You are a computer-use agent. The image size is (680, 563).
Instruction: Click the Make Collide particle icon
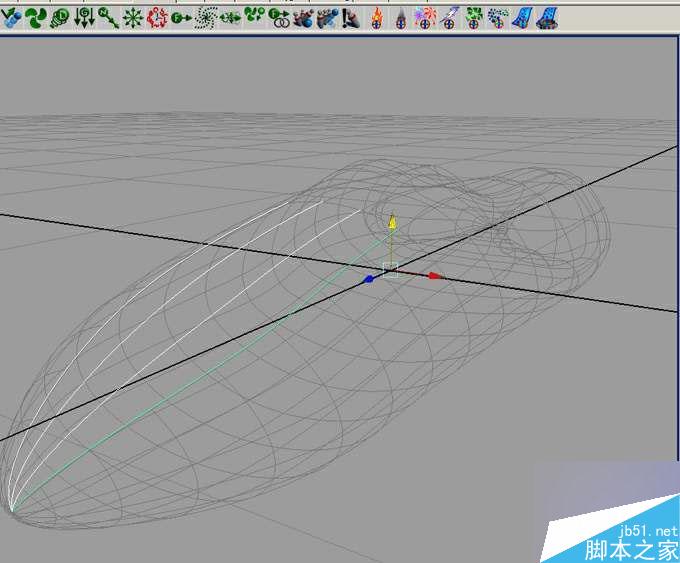click(12, 18)
